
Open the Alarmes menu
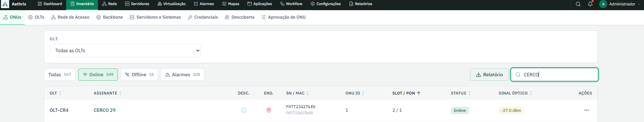coord(204,4)
